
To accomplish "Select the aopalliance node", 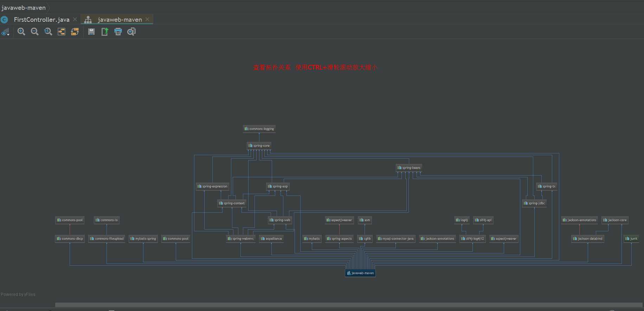I will (271, 239).
